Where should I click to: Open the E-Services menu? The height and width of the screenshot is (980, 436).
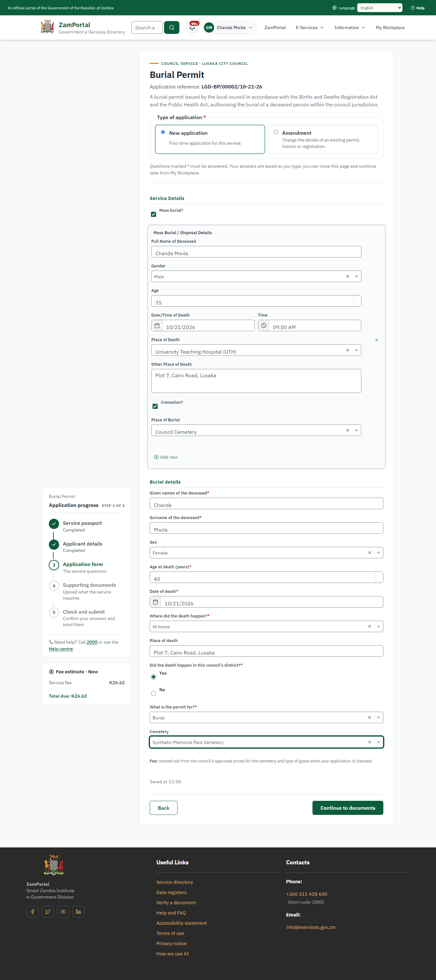click(310, 27)
